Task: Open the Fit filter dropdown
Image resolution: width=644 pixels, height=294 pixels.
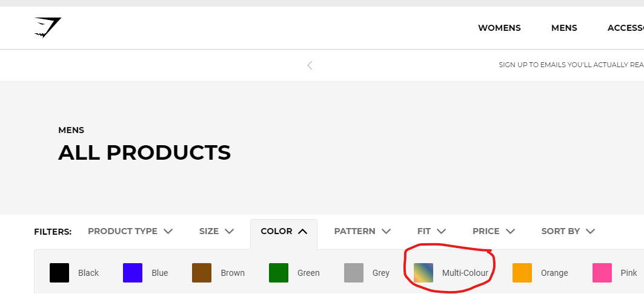Action: point(431,231)
